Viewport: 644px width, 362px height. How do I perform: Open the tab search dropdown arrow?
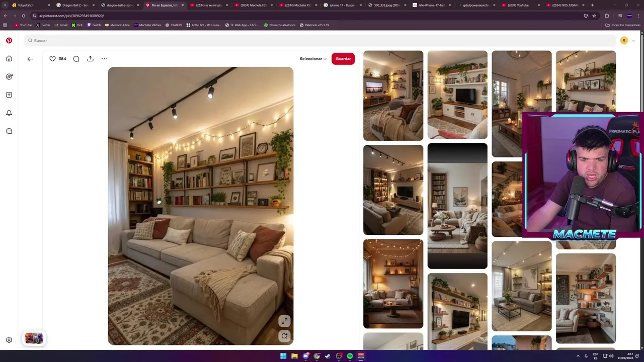point(5,5)
